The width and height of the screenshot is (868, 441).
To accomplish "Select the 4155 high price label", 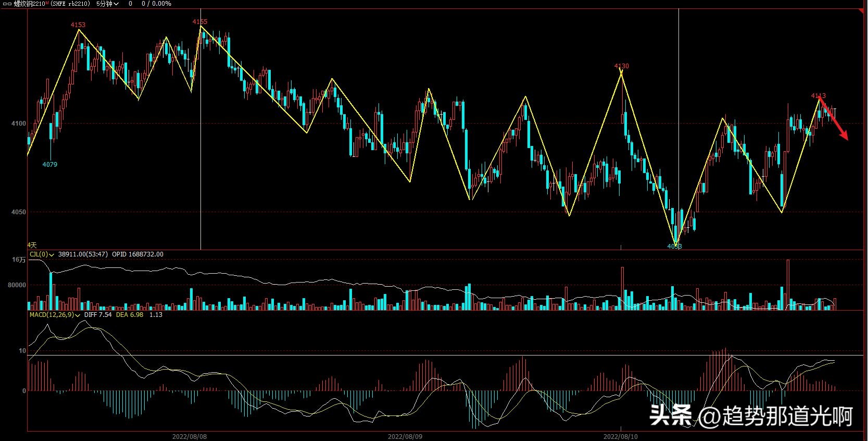I will tap(199, 22).
